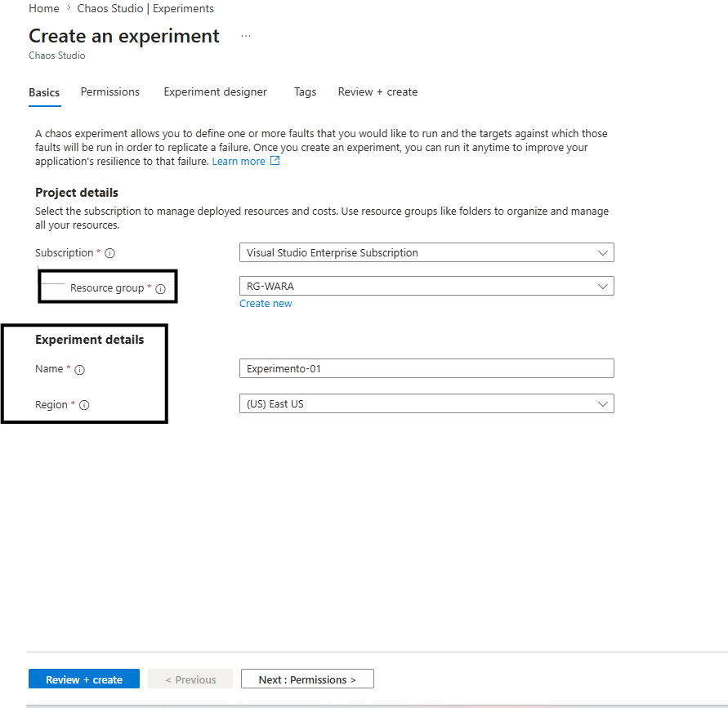Click the blue Review + create button
Screen dimensions: 728x708
tap(84, 679)
